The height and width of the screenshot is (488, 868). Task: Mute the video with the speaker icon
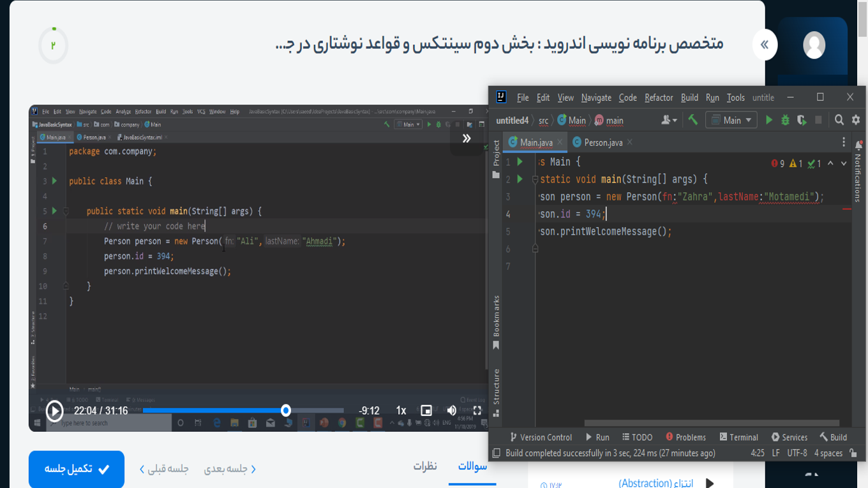coord(451,411)
